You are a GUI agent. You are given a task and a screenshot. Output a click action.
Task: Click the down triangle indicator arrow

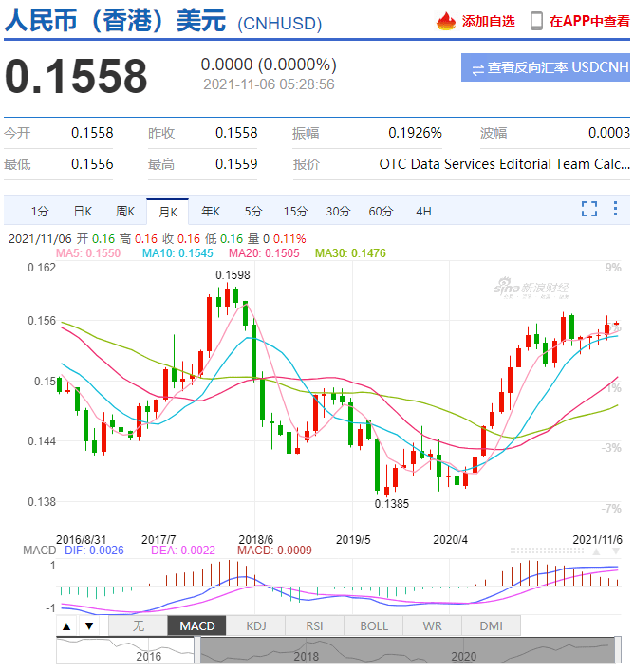point(88,625)
